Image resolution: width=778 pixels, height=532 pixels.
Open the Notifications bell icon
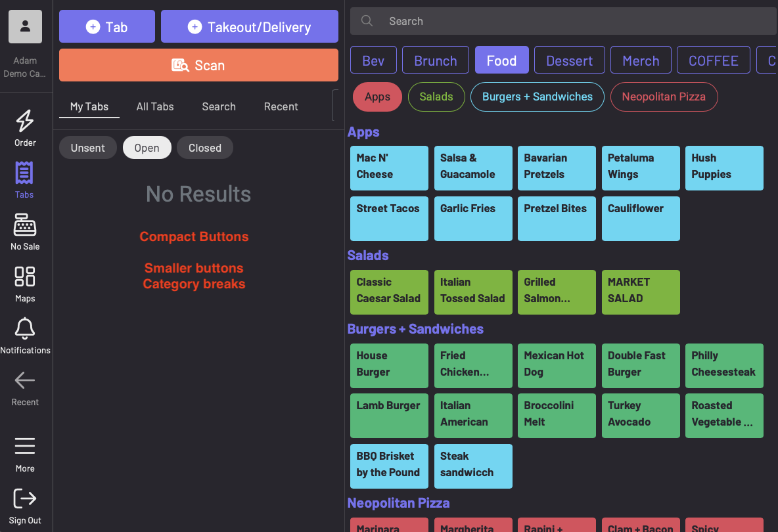[25, 329]
